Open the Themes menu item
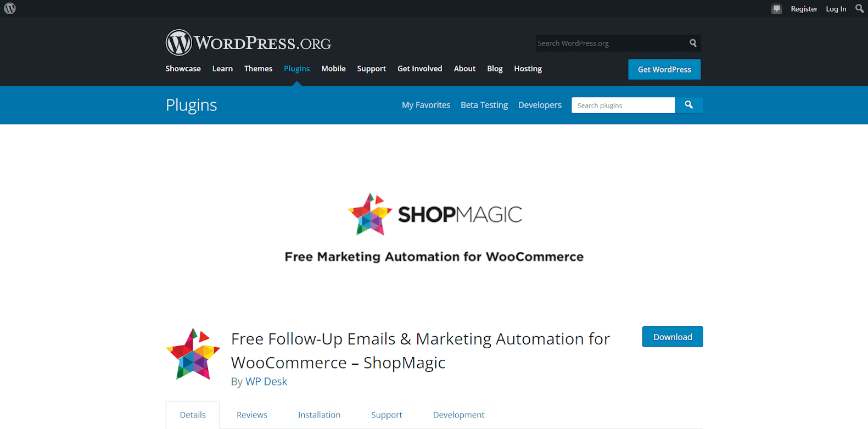Screen dimensions: 868x429 [258, 69]
